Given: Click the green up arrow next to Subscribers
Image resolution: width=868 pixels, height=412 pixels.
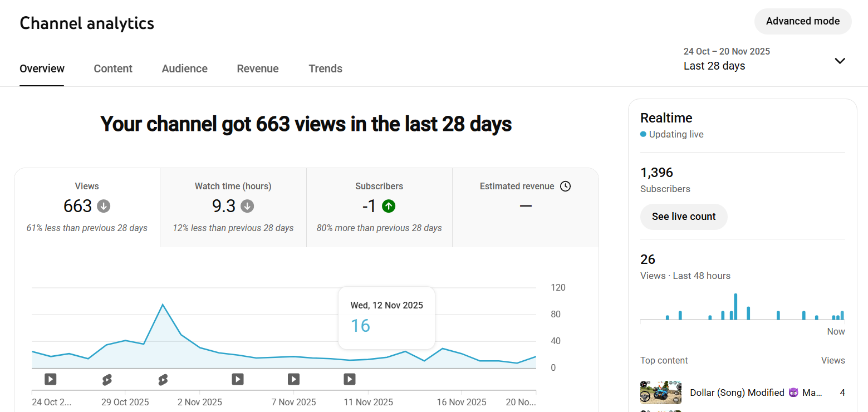Looking at the screenshot, I should (389, 207).
